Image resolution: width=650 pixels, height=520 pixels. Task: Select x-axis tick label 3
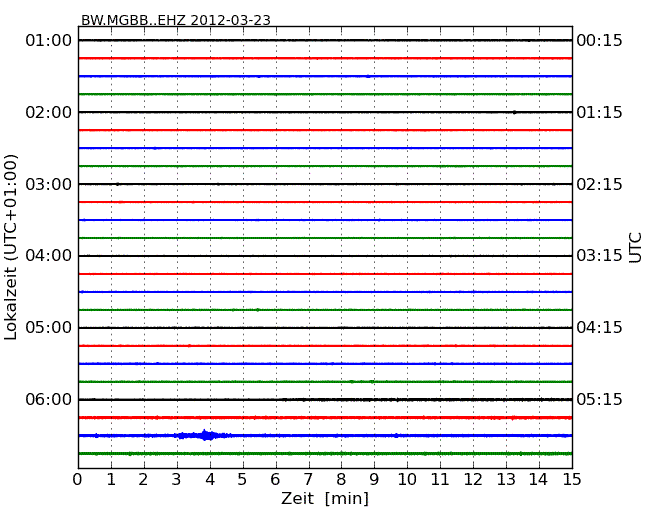pos(177,479)
